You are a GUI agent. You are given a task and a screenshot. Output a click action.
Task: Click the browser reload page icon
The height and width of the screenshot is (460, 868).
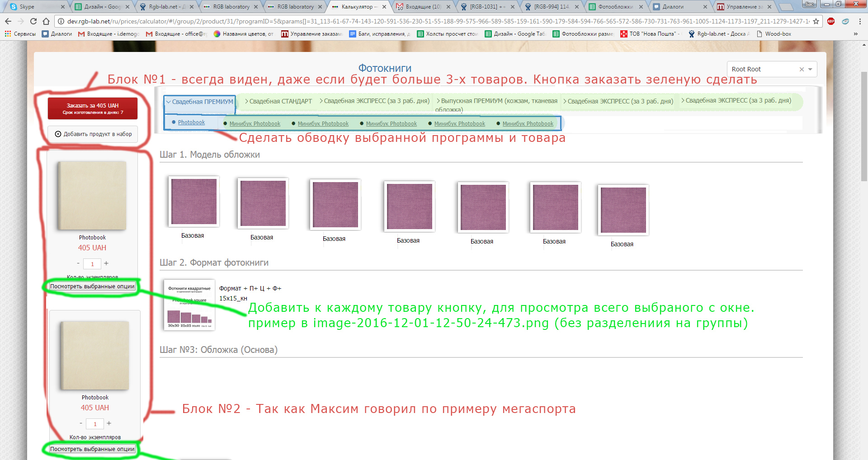click(x=33, y=21)
